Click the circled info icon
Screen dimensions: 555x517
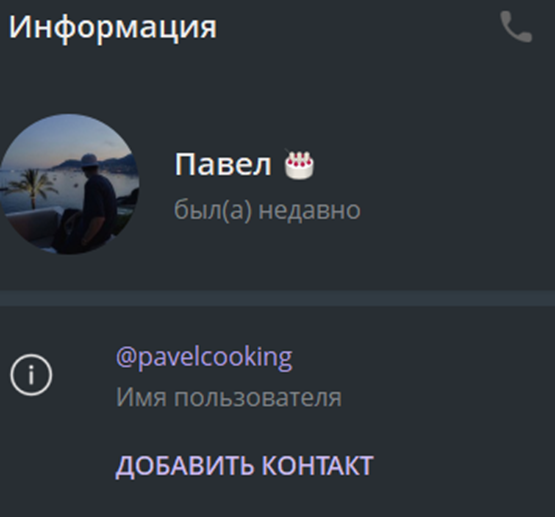(x=31, y=375)
